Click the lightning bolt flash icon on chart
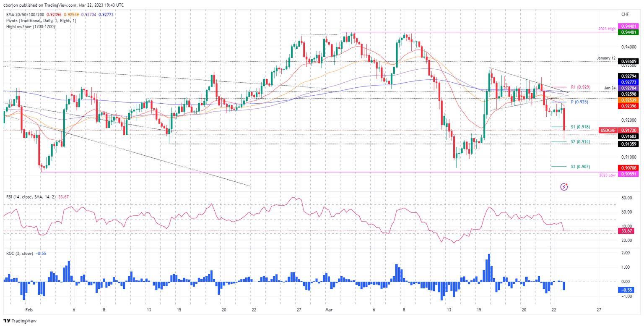The image size is (644, 327). coord(563,186)
